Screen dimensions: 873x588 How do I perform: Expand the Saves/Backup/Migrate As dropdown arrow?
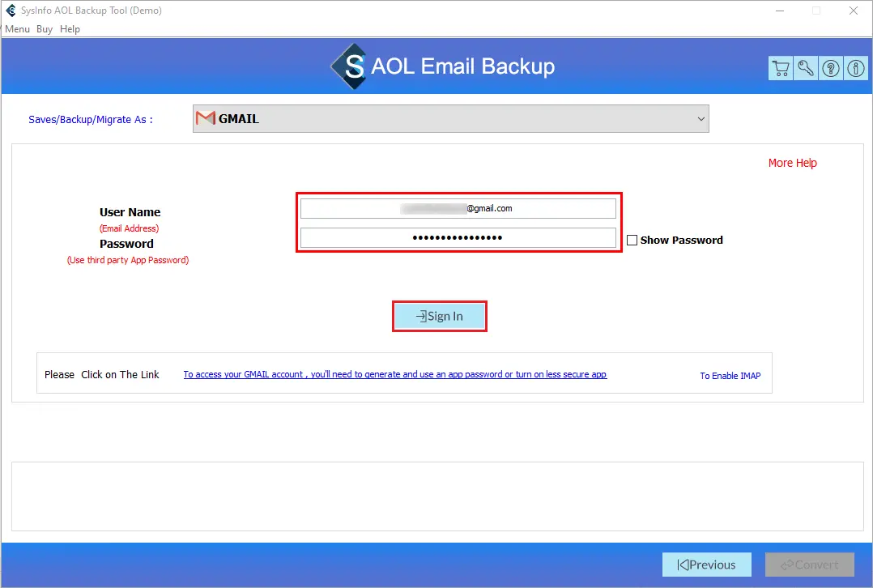click(701, 118)
